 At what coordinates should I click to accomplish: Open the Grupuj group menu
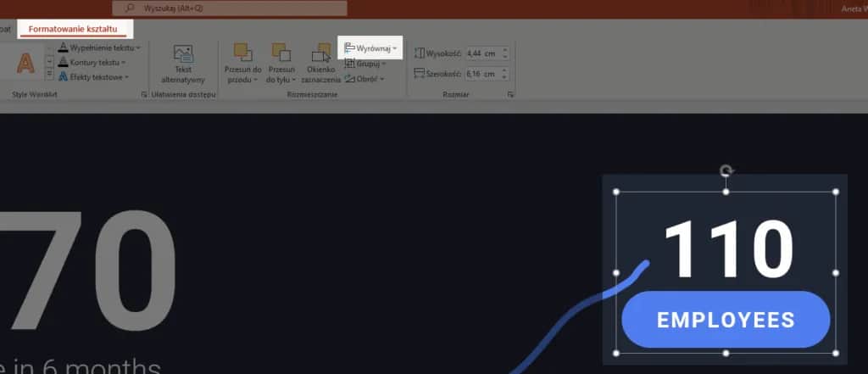pyautogui.click(x=365, y=64)
